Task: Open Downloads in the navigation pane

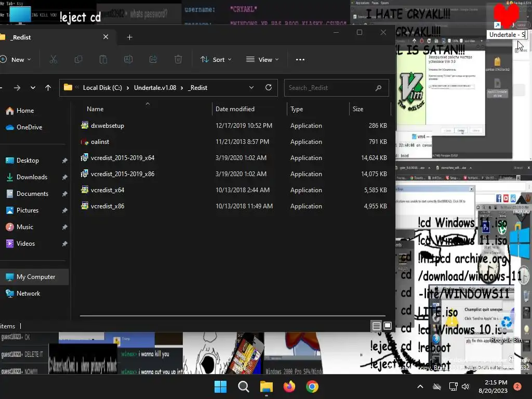Action: pos(32,177)
